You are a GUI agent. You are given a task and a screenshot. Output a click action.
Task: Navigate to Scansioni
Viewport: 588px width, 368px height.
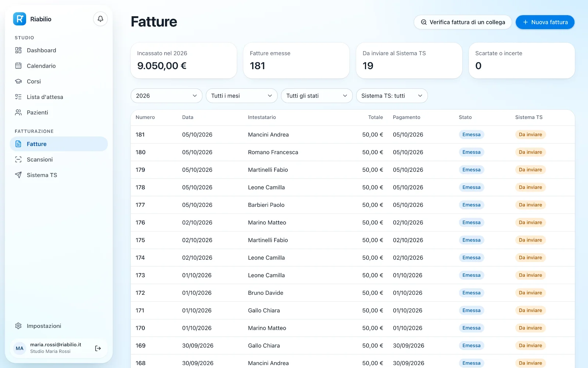[x=59, y=159]
